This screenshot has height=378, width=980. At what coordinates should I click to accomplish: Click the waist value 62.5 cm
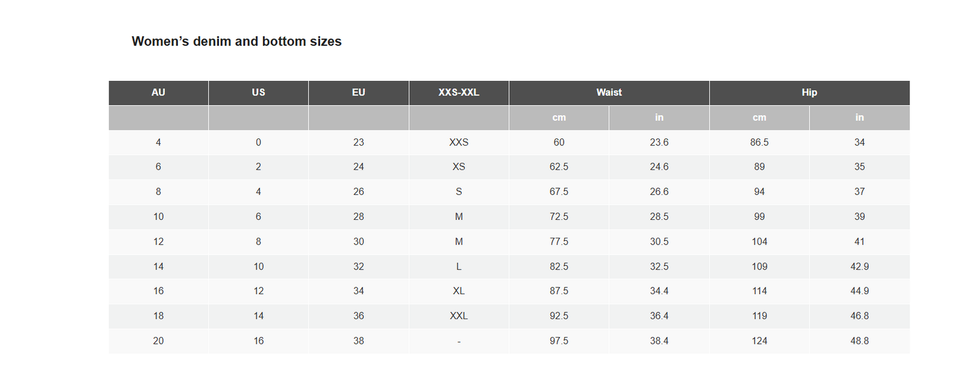(559, 167)
